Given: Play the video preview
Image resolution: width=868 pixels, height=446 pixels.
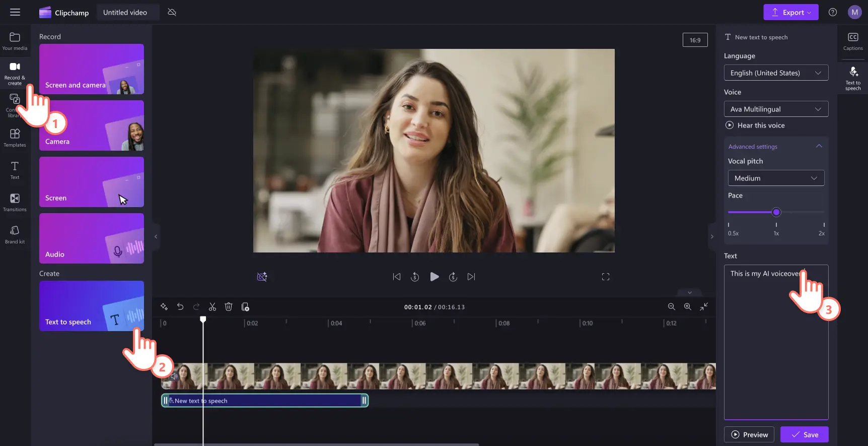Looking at the screenshot, I should (x=434, y=277).
